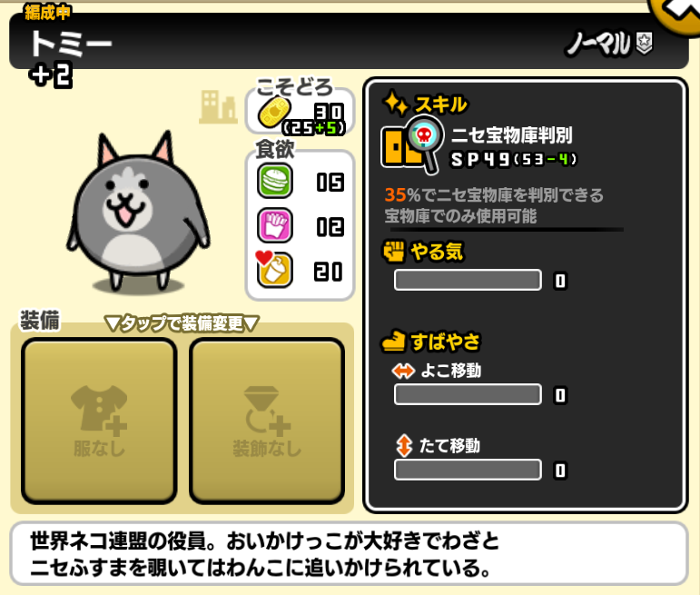The height and width of the screenshot is (595, 700).
Task: Click the ノーマル rarity badge
Action: pos(609,44)
